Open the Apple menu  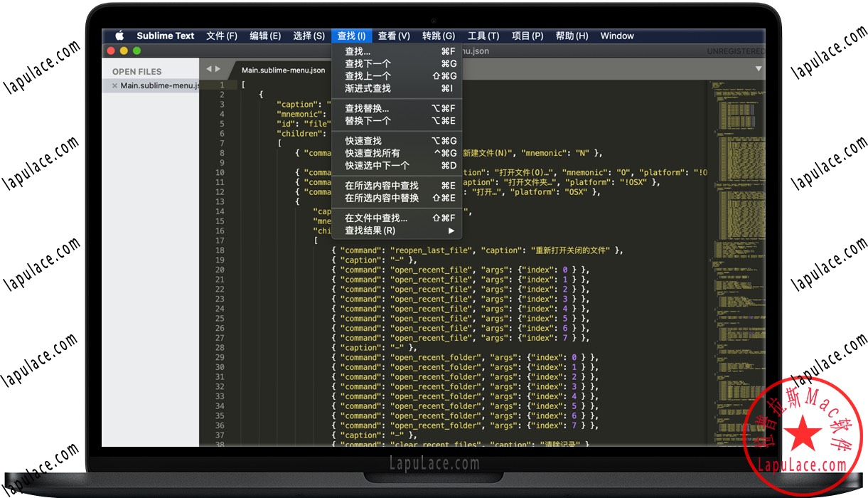pos(119,36)
